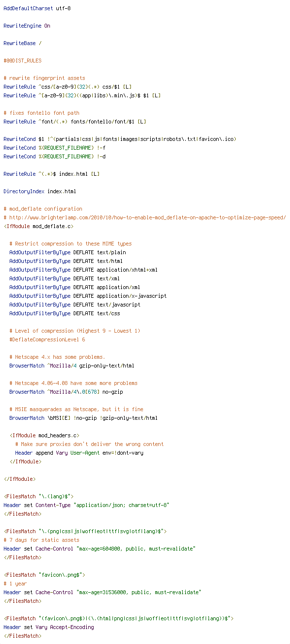Viewport: 290px width, 644px height.
Task: Click the #DeflateCompressionLevel 6 comment
Action: click(47, 339)
